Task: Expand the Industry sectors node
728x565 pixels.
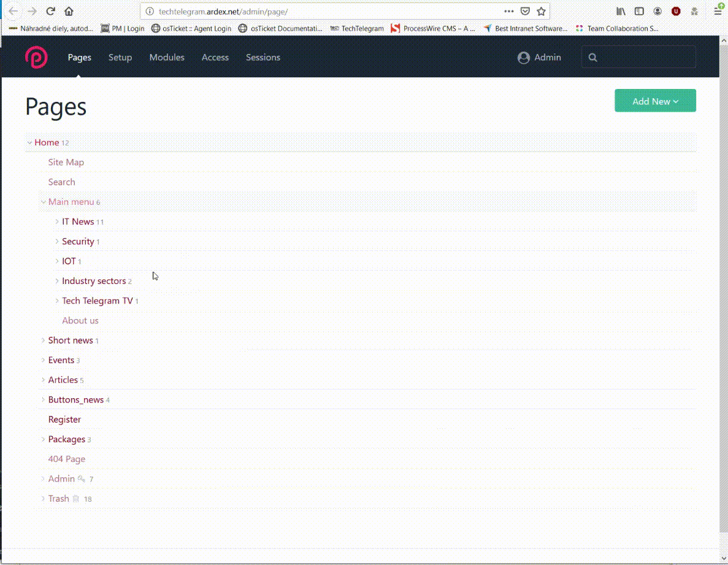Action: coord(57,281)
